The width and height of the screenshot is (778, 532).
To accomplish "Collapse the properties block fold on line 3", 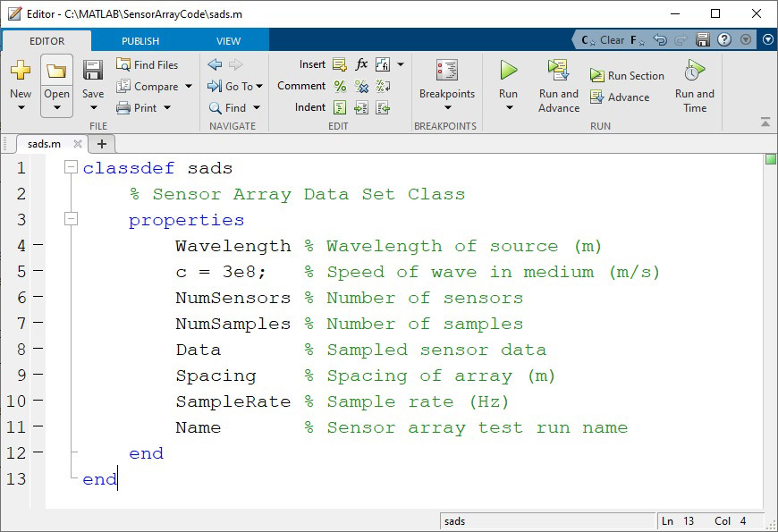I will click(x=69, y=219).
